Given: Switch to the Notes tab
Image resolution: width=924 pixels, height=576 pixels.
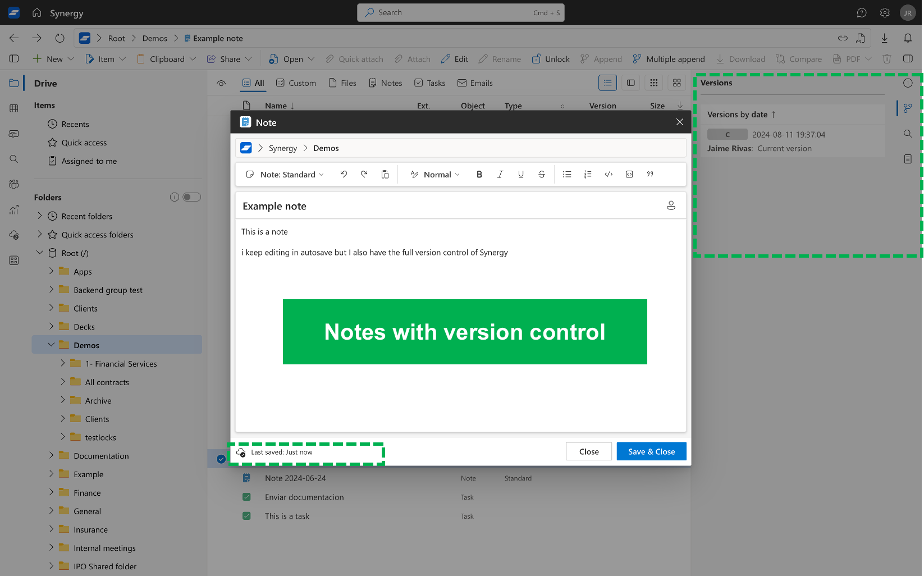Looking at the screenshot, I should [386, 83].
